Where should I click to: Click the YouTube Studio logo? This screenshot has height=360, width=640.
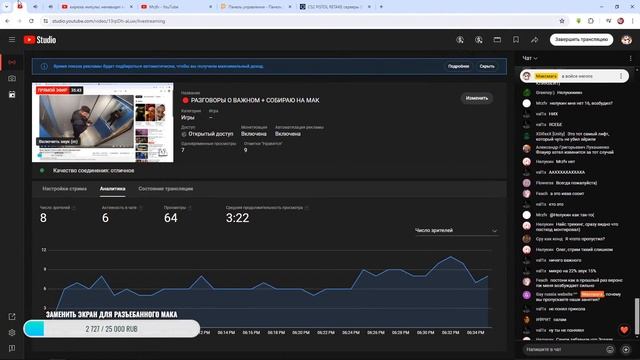pos(40,40)
